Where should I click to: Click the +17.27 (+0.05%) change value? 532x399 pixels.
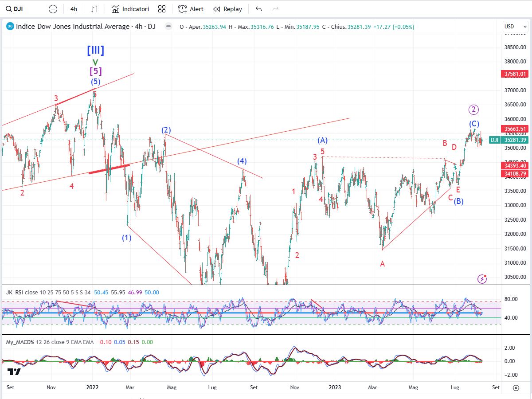[394, 27]
